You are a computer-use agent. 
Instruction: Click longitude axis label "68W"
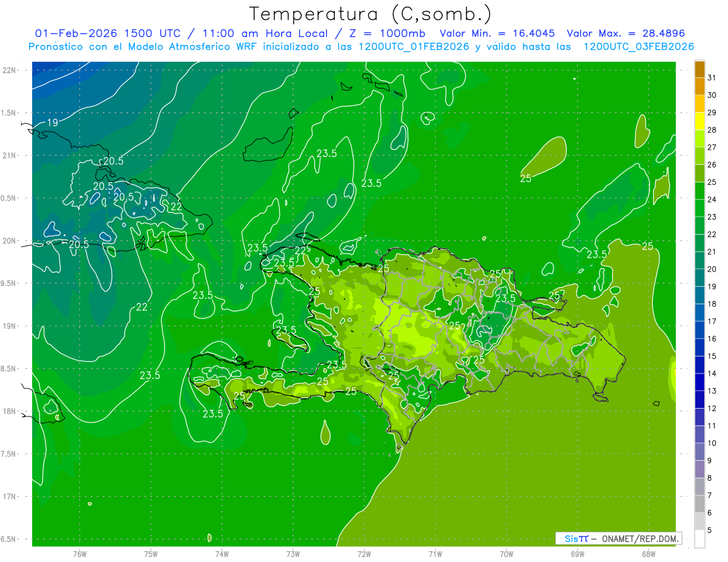point(649,555)
